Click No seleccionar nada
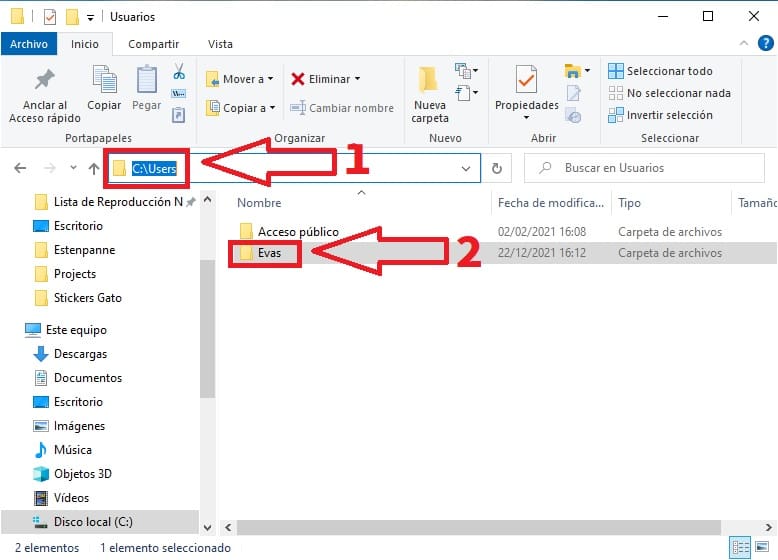 pyautogui.click(x=669, y=93)
